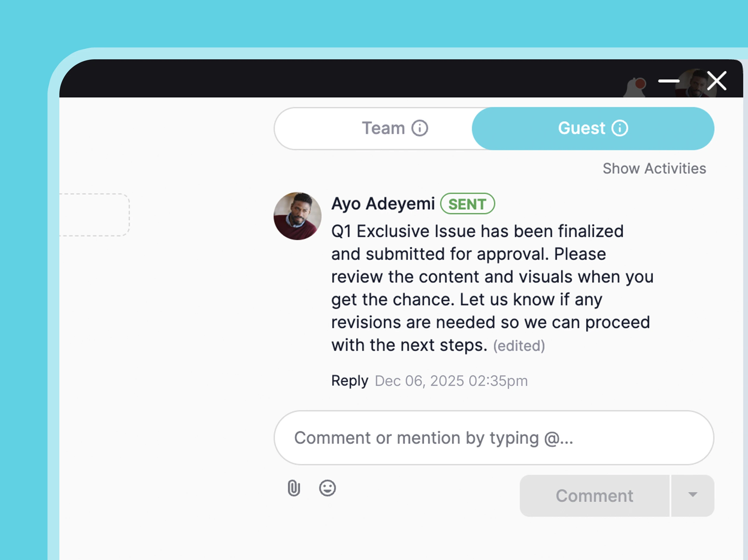Click the info icon next to Guest
The image size is (748, 560).
pyautogui.click(x=619, y=128)
